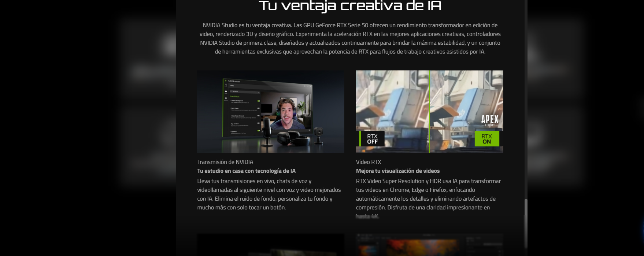The width and height of the screenshot is (644, 256).
Task: Click the 'Transmisión de NVIDIA' label
Action: point(225,162)
